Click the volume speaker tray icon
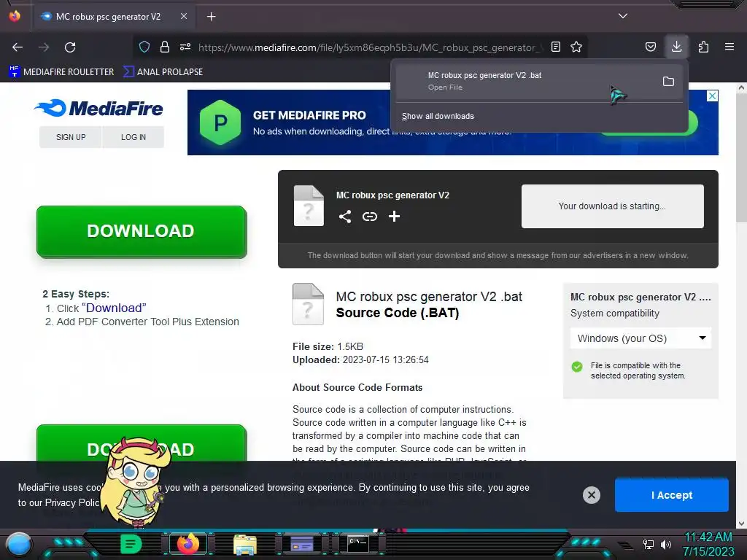This screenshot has width=747, height=560. click(665, 544)
